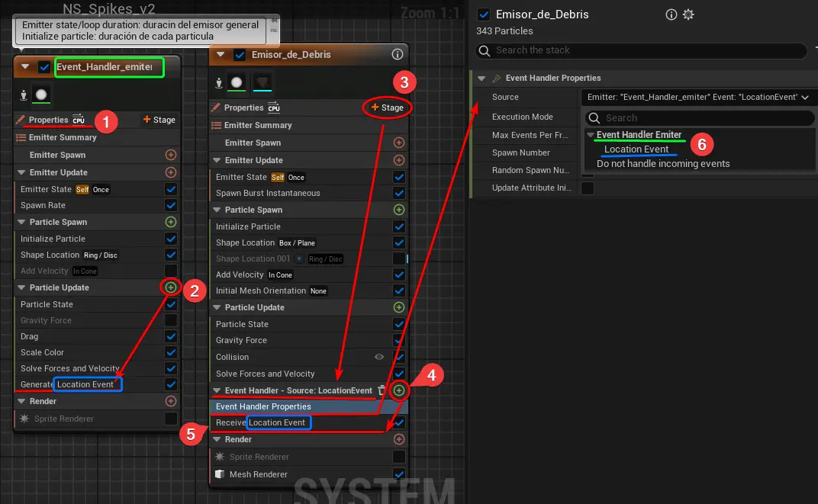The width and height of the screenshot is (818, 504).
Task: Click the info icon in Emisor_de_Debris emitter header
Action: point(397,54)
